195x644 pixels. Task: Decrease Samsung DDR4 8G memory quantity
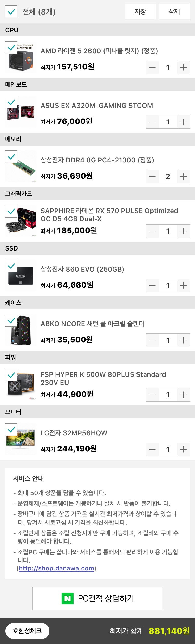152,176
